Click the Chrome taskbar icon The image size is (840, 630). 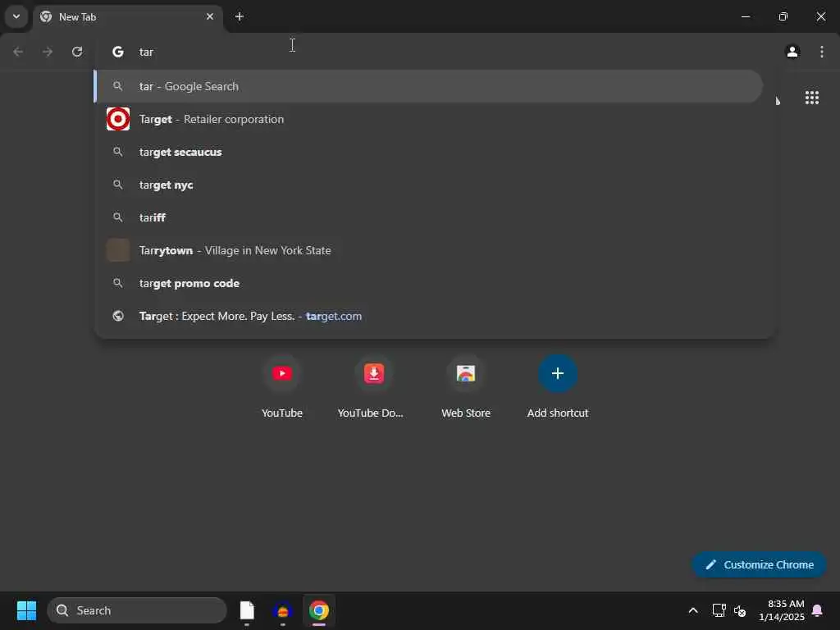click(319, 610)
